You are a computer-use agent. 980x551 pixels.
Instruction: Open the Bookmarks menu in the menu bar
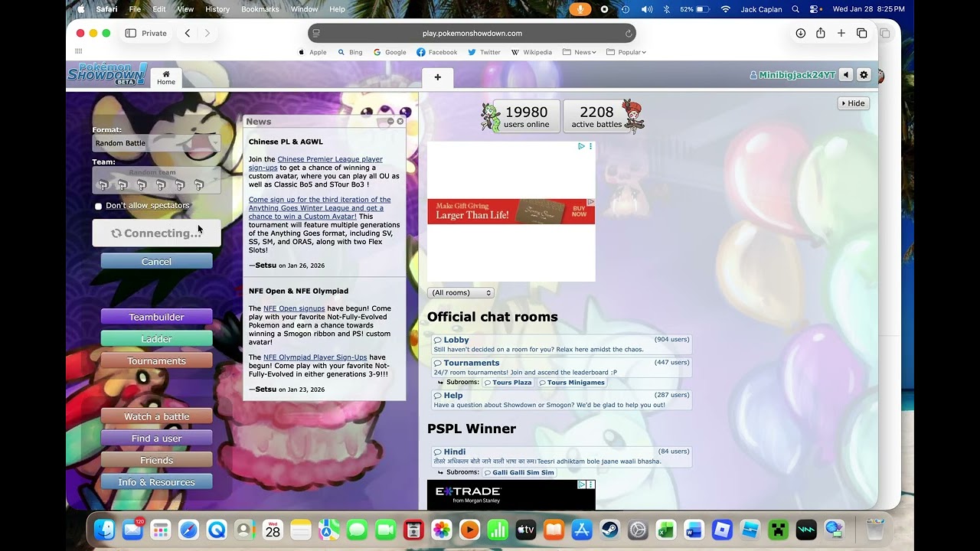pyautogui.click(x=260, y=9)
